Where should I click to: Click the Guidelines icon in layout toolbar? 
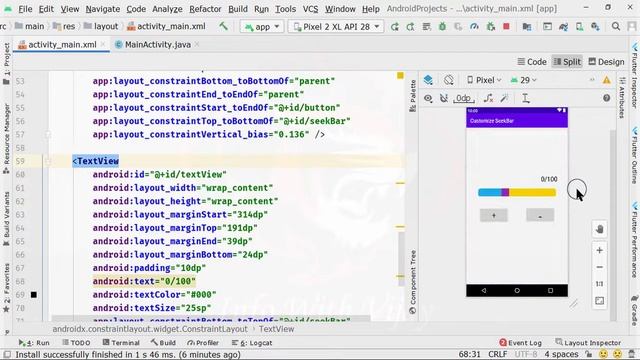pyautogui.click(x=526, y=98)
